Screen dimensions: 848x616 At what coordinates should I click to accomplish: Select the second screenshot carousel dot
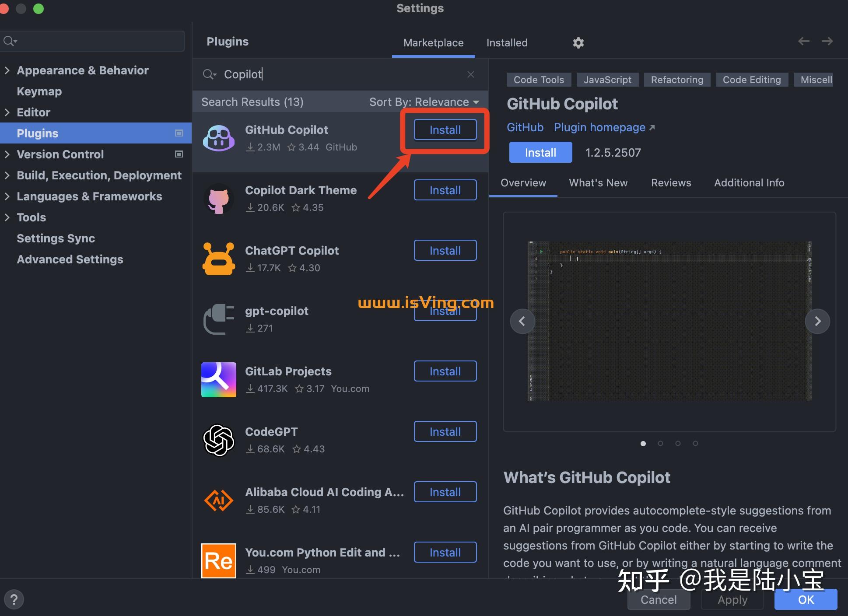click(660, 443)
